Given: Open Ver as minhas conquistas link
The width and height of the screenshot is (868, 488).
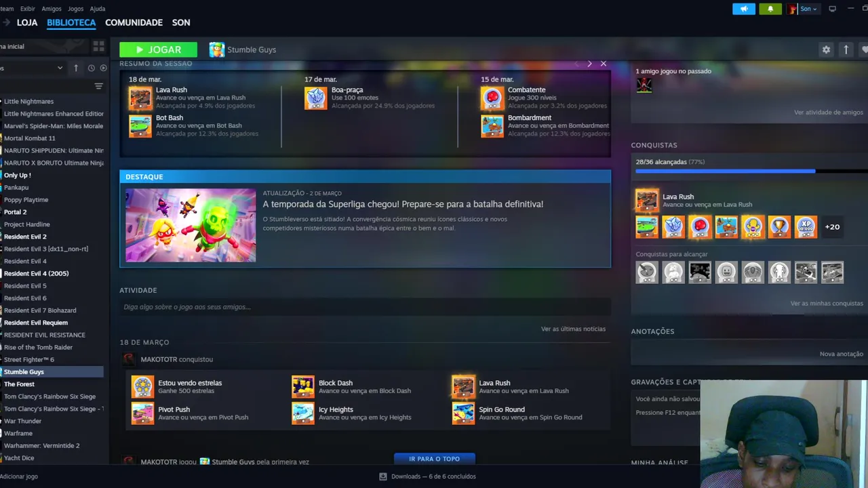Looking at the screenshot, I should [827, 304].
